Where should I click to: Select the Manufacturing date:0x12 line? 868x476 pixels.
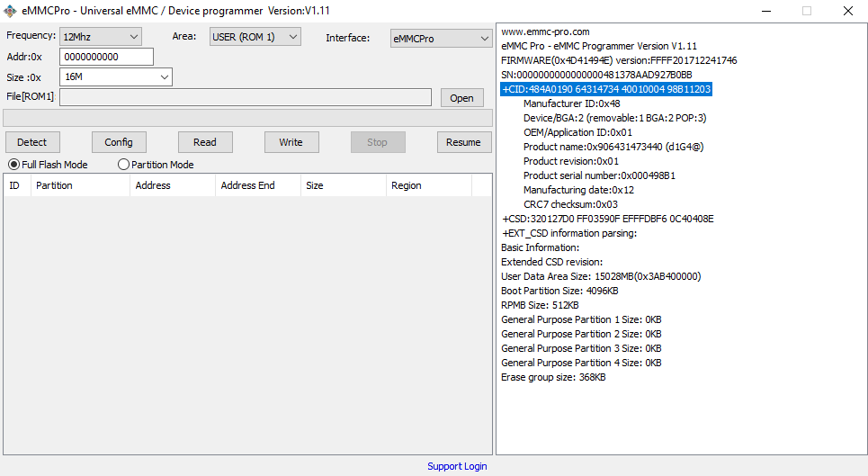[579, 190]
